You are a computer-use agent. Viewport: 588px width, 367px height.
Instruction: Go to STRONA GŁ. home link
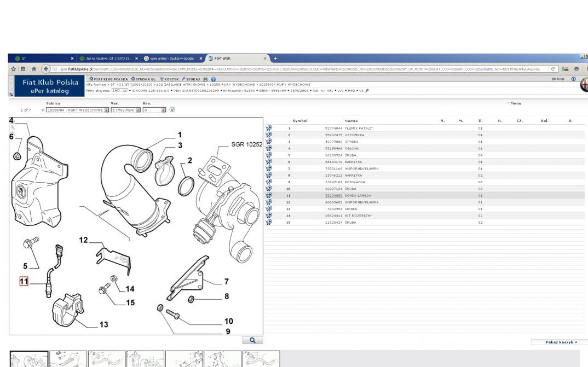point(143,79)
